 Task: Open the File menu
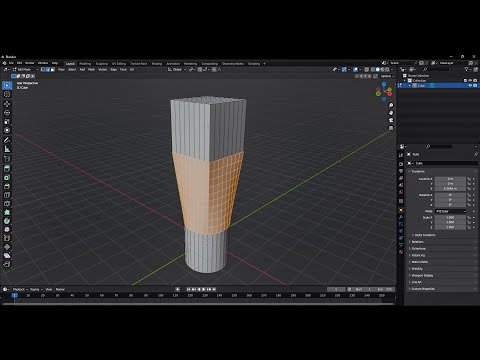pos(11,63)
